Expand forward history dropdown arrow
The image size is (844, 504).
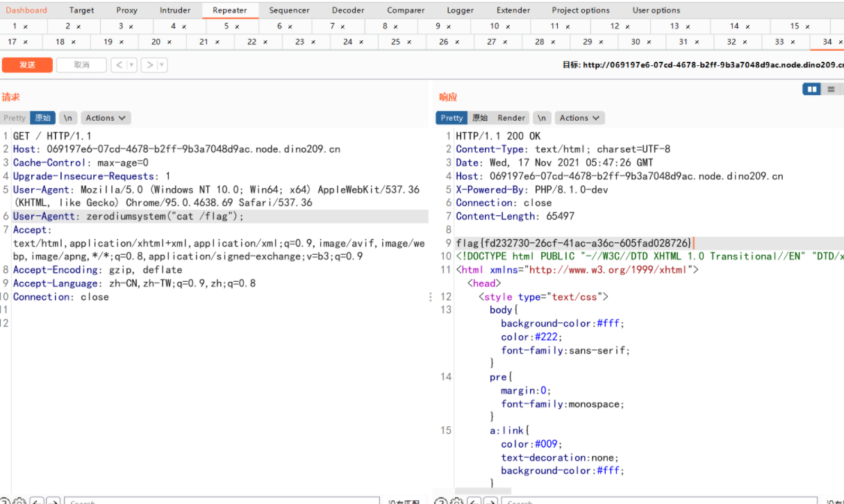(162, 65)
